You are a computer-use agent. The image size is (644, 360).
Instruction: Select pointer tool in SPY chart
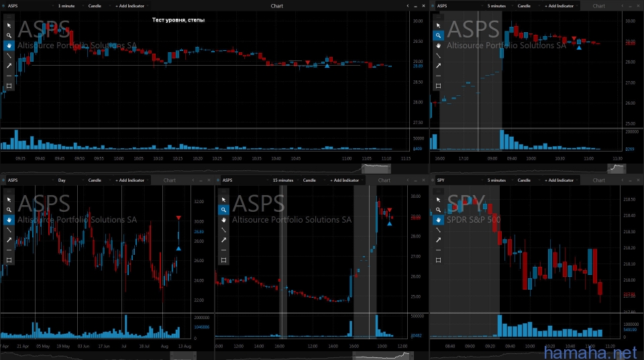[x=438, y=200]
